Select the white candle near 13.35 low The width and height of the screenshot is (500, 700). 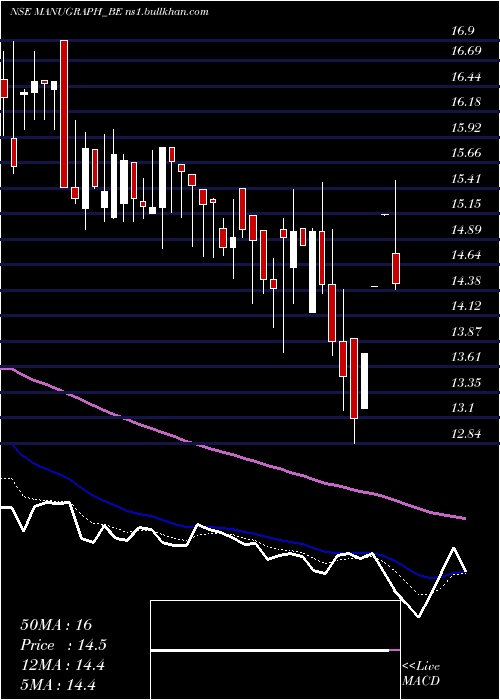tap(364, 381)
